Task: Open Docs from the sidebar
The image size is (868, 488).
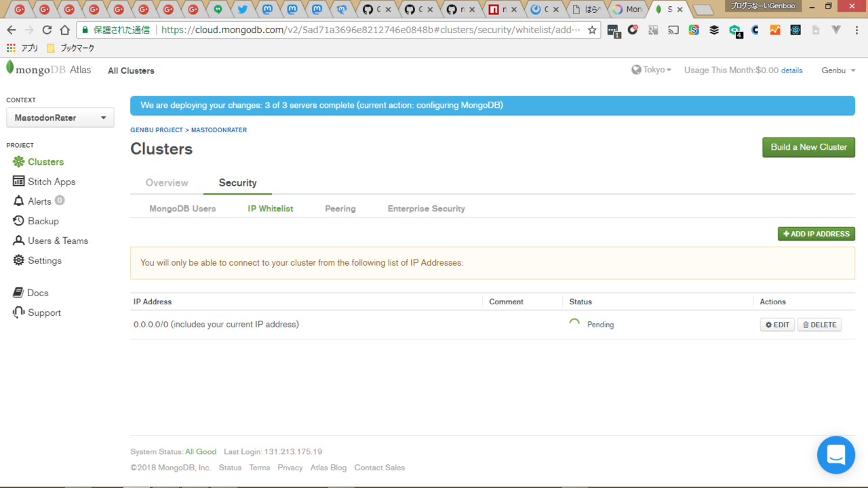Action: (x=37, y=293)
